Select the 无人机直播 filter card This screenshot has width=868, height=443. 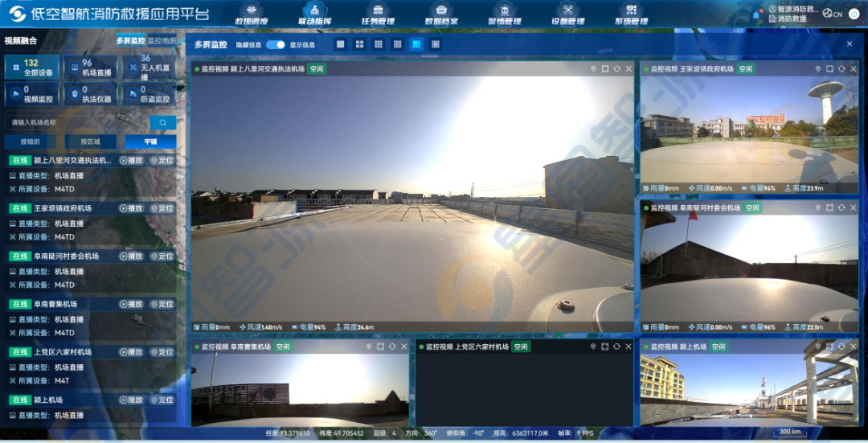tap(149, 68)
